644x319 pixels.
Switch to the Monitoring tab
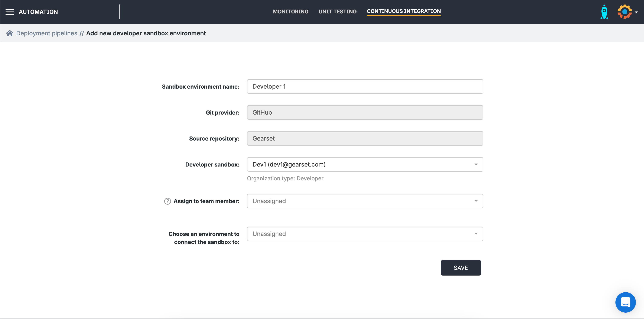[x=290, y=11]
